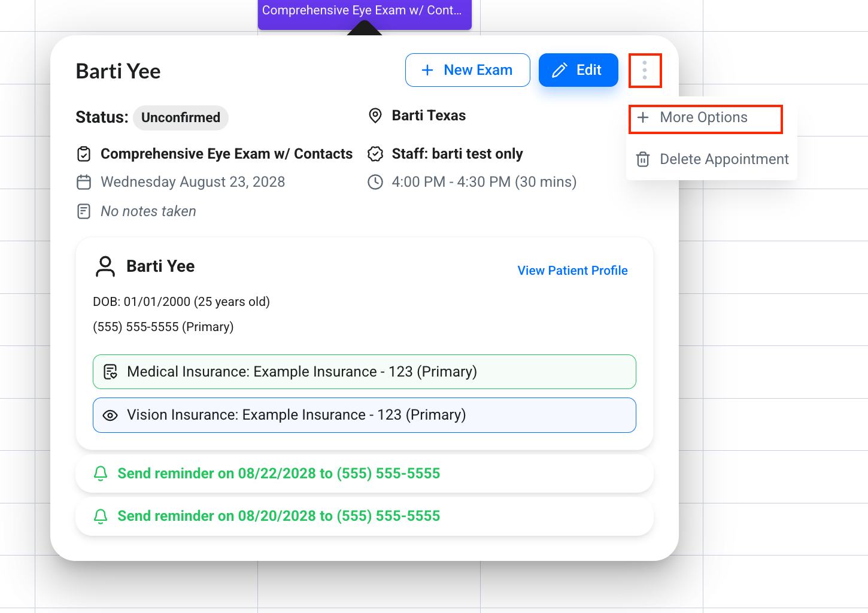Click the person icon next to Barti Yee
The height and width of the screenshot is (613, 868).
point(105,266)
